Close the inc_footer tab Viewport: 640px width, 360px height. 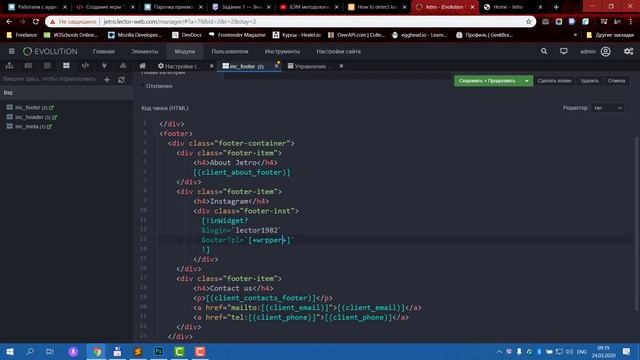(276, 66)
